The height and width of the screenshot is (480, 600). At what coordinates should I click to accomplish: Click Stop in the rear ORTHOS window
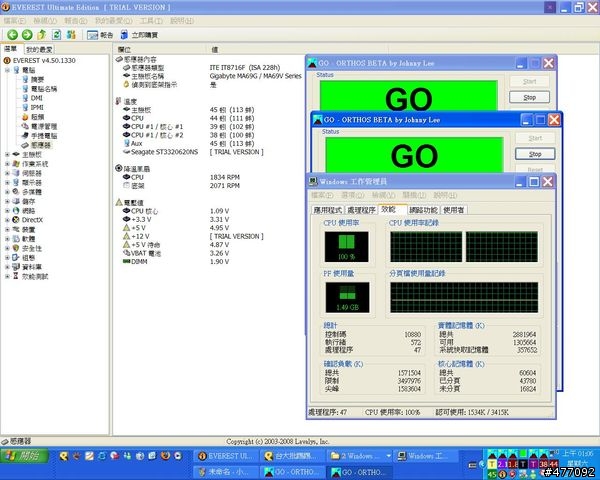tap(530, 98)
